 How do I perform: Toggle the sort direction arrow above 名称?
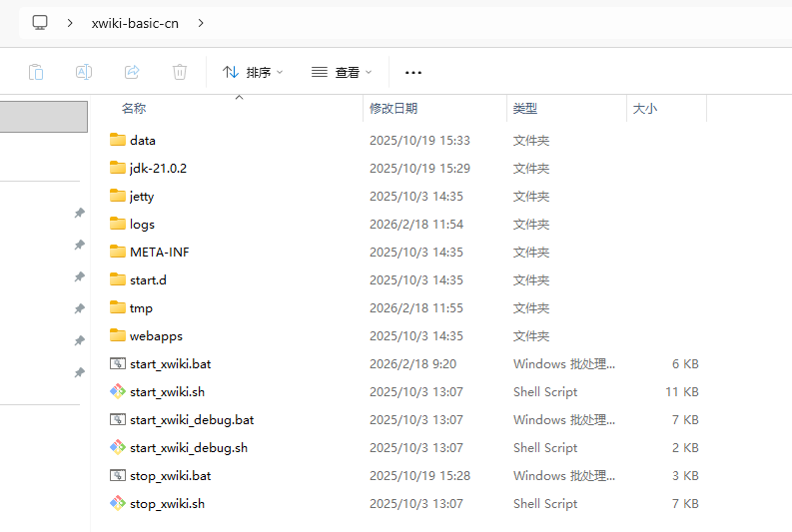pos(240,97)
